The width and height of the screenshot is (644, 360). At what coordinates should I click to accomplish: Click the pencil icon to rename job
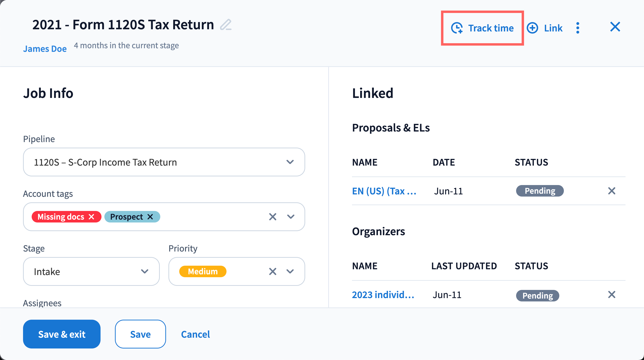(x=226, y=25)
